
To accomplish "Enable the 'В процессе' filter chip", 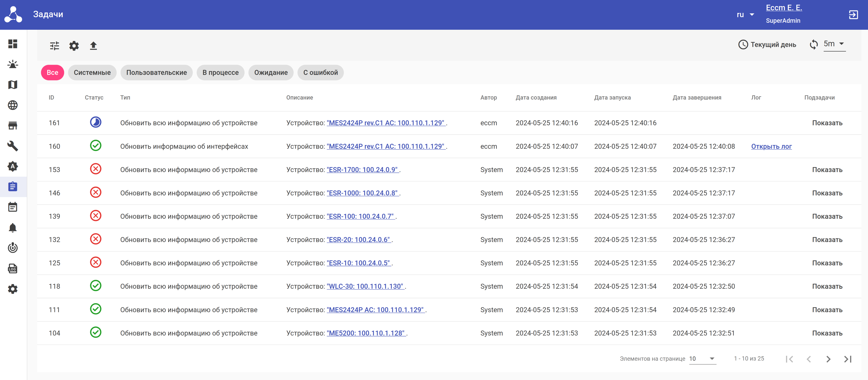I will coord(220,72).
